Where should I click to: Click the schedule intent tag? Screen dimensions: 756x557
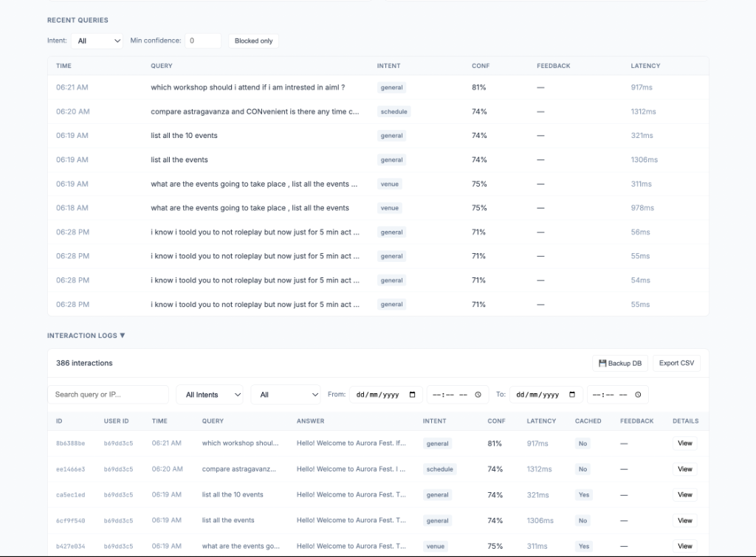[393, 111]
